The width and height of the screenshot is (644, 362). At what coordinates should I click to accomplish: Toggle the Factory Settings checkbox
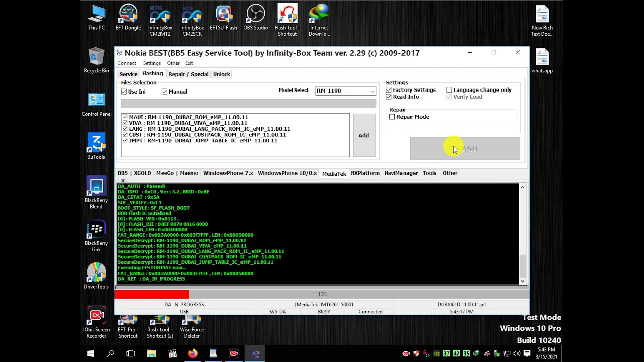point(389,90)
